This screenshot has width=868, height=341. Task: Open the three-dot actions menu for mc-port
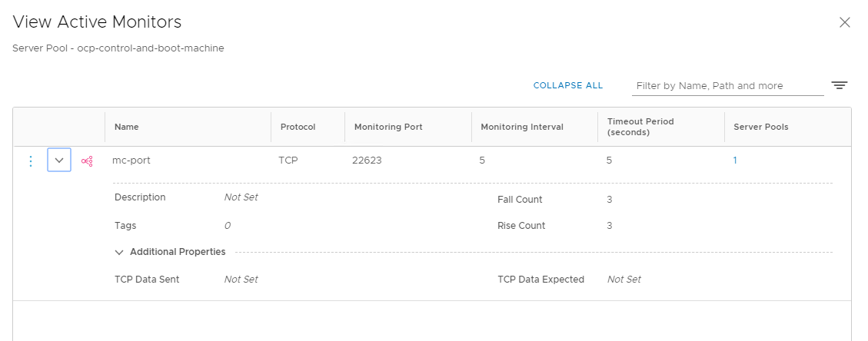(31, 161)
